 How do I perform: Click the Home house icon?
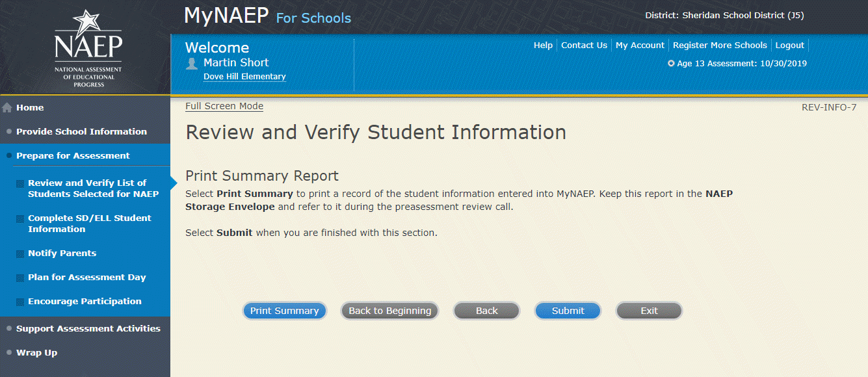tap(8, 108)
